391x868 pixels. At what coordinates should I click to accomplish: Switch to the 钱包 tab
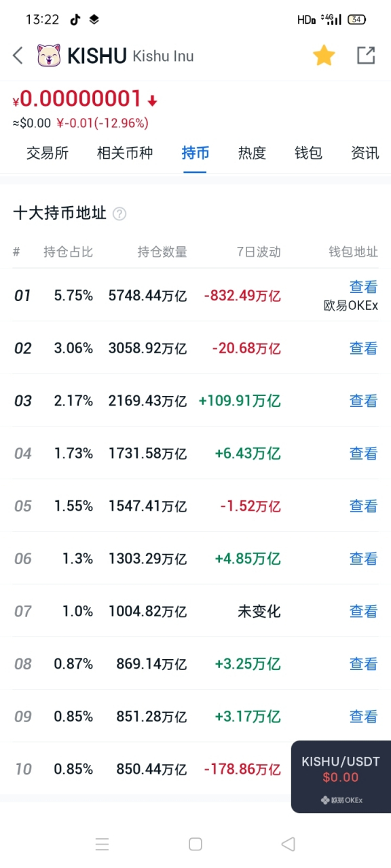pos(308,153)
